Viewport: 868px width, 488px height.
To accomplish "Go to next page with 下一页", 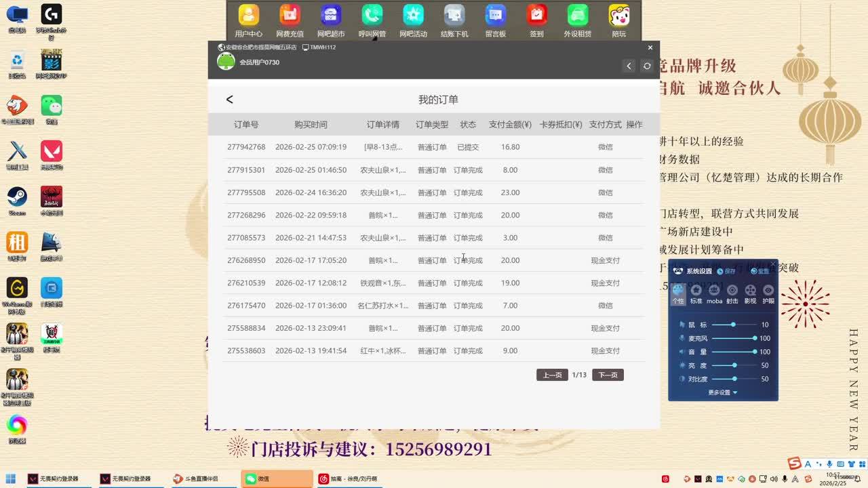I will pos(608,375).
